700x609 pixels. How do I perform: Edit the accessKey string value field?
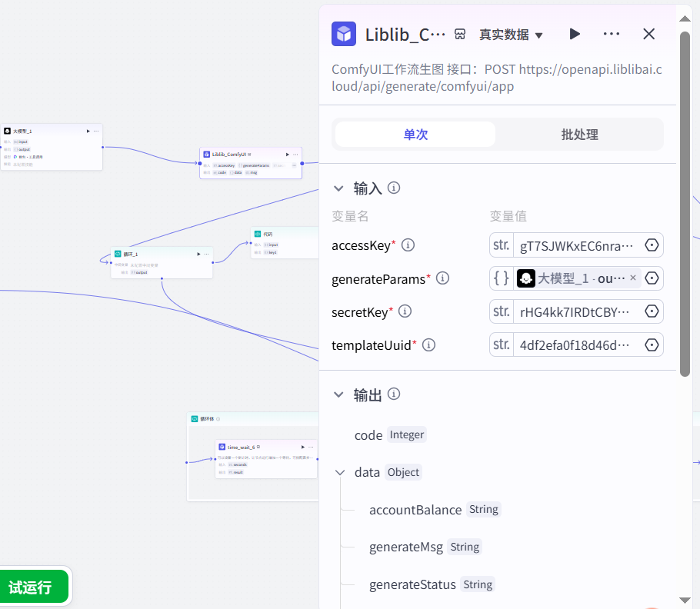[576, 245]
